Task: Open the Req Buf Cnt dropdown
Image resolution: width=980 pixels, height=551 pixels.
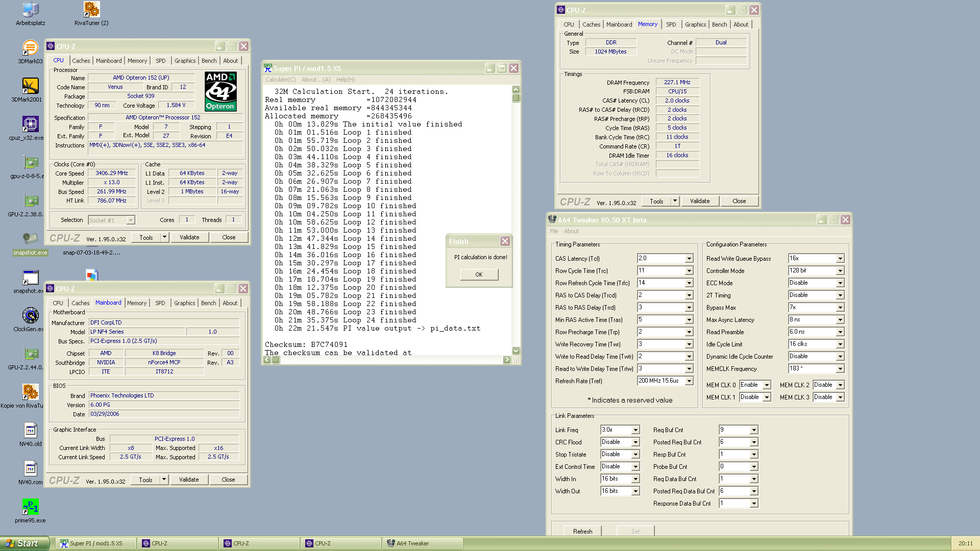Action: (754, 430)
